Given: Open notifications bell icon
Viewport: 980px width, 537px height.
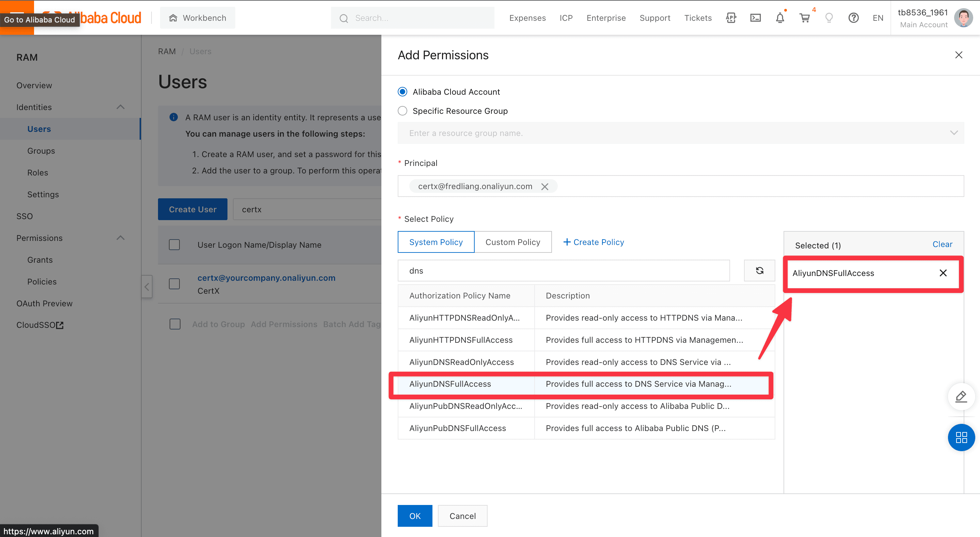Looking at the screenshot, I should pyautogui.click(x=780, y=18).
